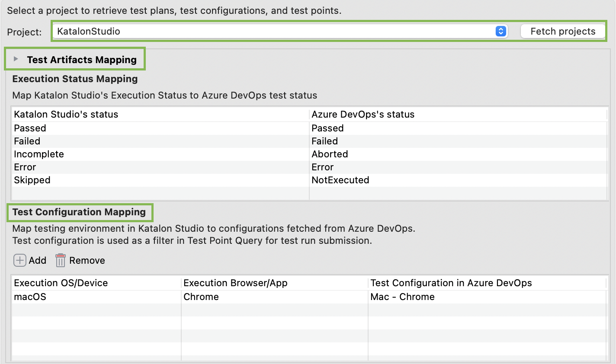Click the Azure DevOps Passed cell
The image size is (616, 364).
pos(458,128)
